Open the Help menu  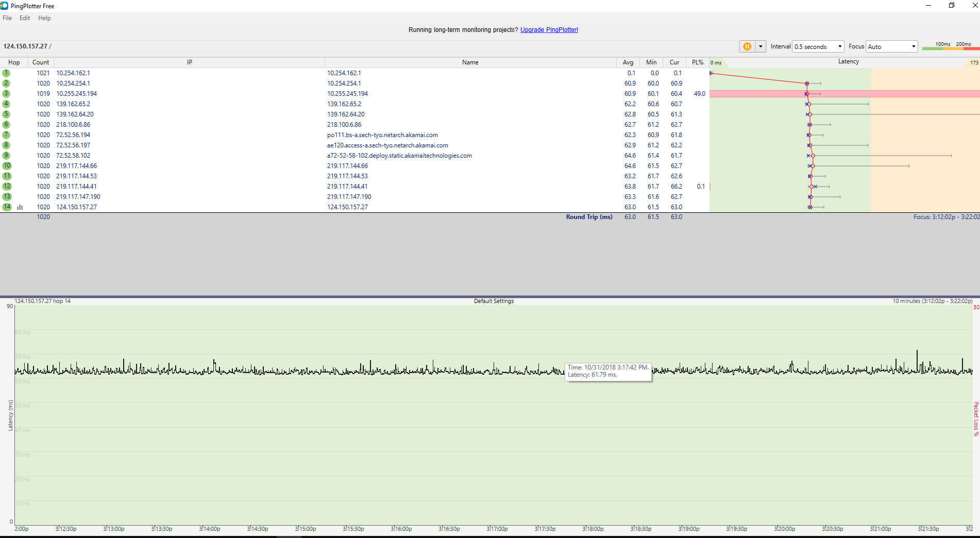pos(44,18)
